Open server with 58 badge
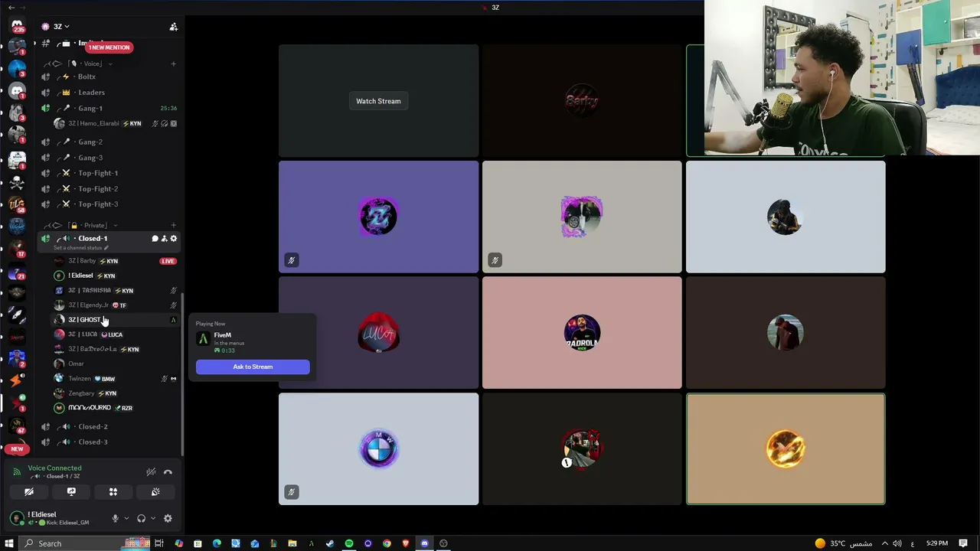Viewport: 980px width, 551px height. click(17, 204)
